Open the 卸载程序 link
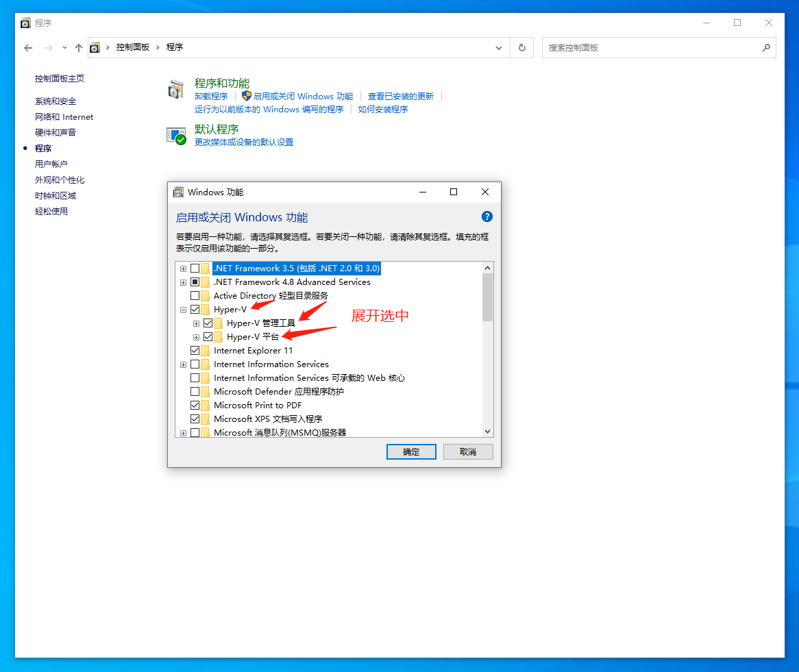 pos(211,96)
